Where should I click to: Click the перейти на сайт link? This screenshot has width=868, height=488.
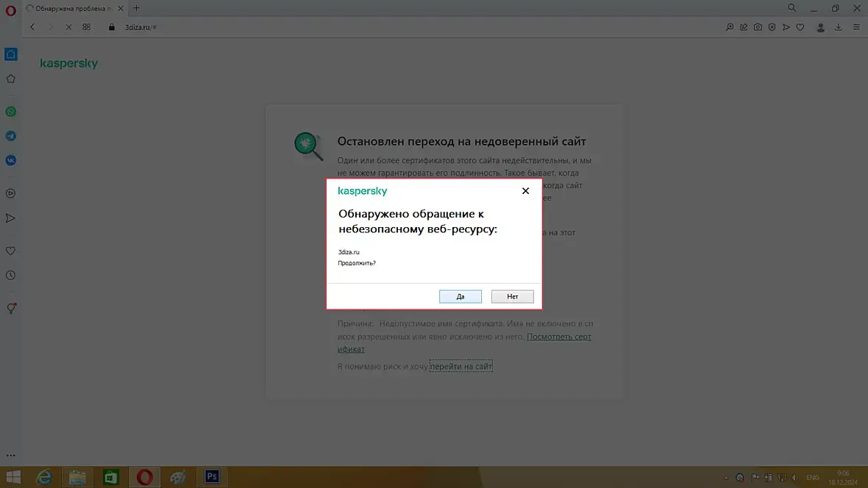tap(461, 366)
